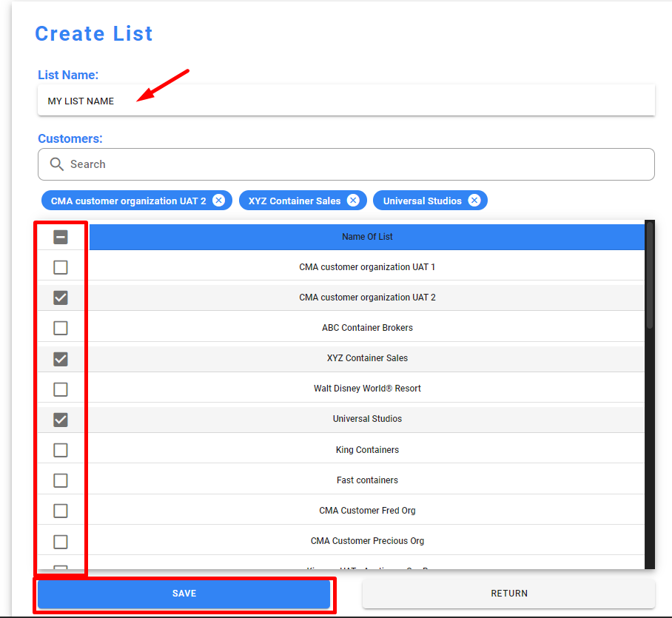The height and width of the screenshot is (618, 672).
Task: Remove the XYZ Container Sales chip
Action: click(x=353, y=201)
